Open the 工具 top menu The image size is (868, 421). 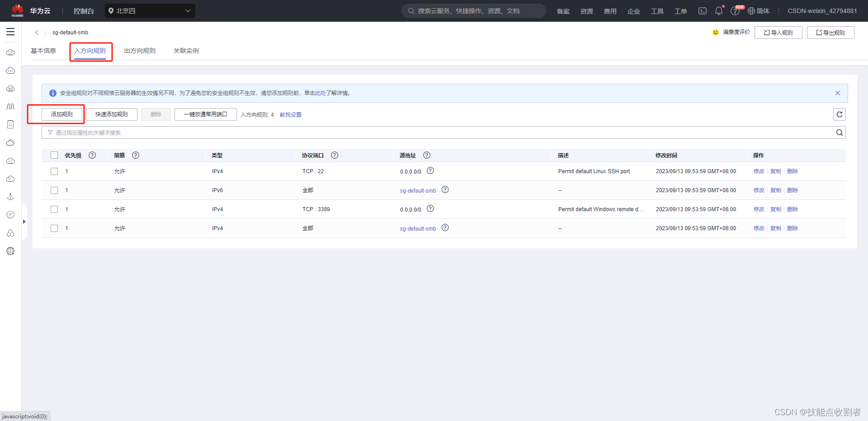point(657,11)
